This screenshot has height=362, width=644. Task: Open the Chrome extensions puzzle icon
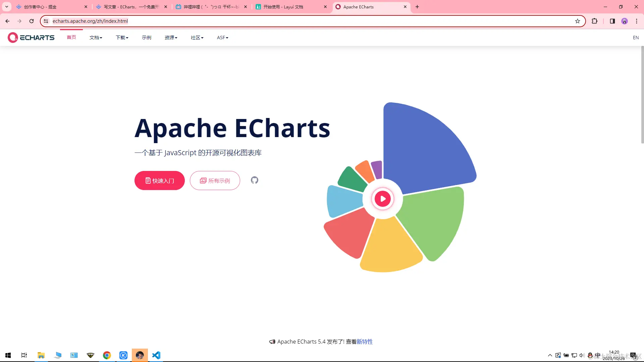(595, 21)
